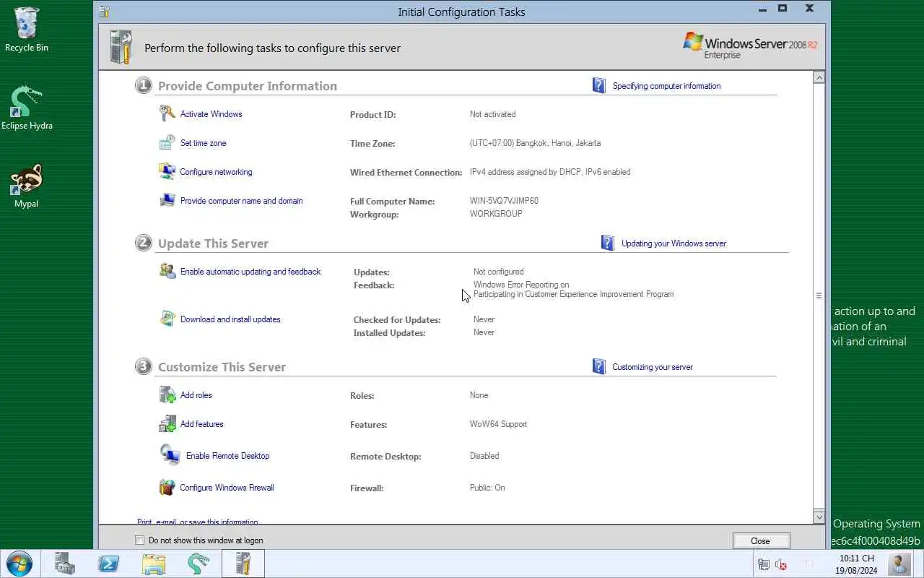
Task: Select the Eclipse Hydra desktop shortcut
Action: 27,108
